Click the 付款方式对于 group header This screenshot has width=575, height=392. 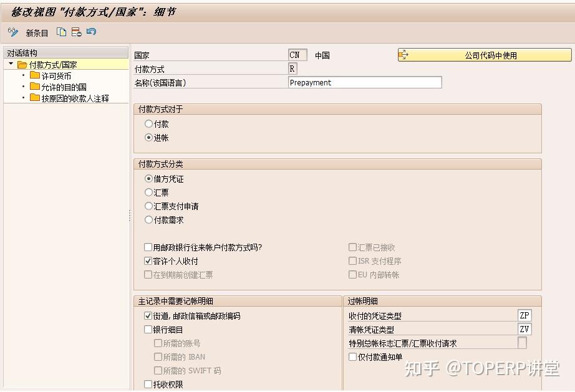point(337,109)
